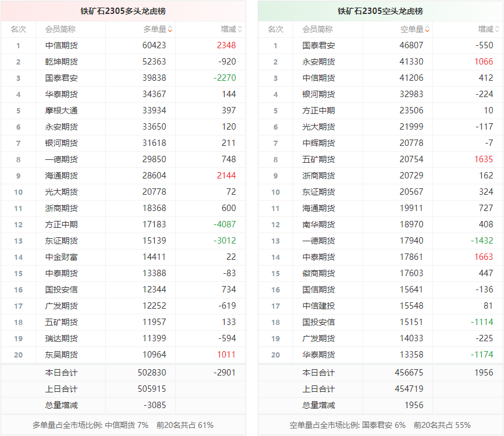This screenshot has height=436, width=504.
Task: Click 中信建投 in short positions table
Action: click(318, 306)
